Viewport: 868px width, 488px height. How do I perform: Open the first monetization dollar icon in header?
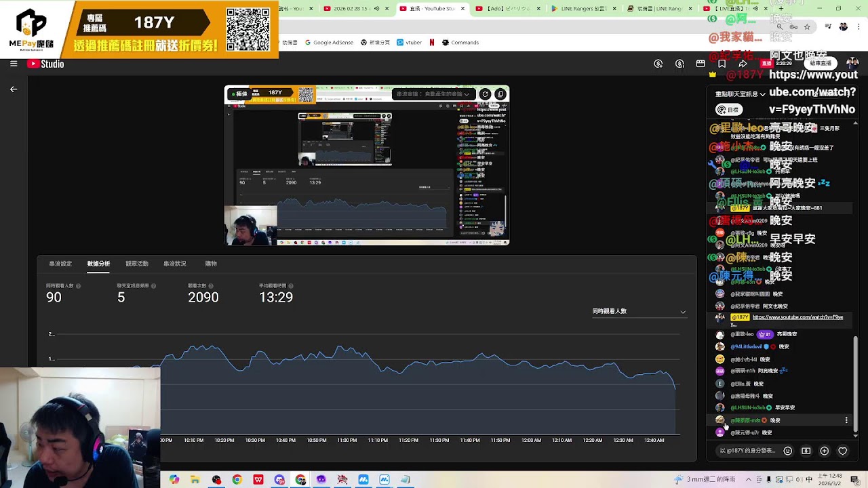point(658,64)
